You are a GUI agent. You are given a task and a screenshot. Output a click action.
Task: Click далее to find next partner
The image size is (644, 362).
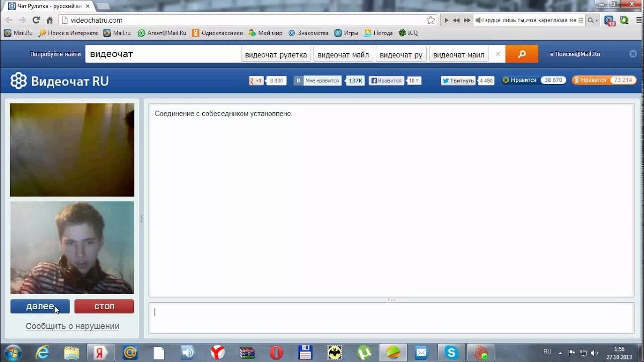[x=40, y=306]
